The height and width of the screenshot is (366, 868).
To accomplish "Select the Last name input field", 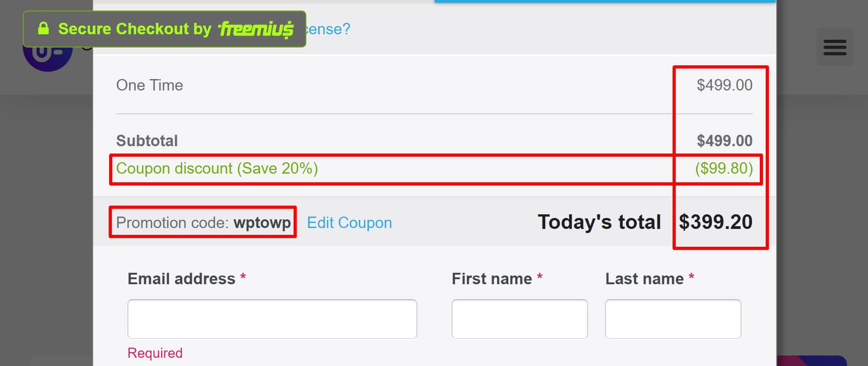I will click(672, 319).
